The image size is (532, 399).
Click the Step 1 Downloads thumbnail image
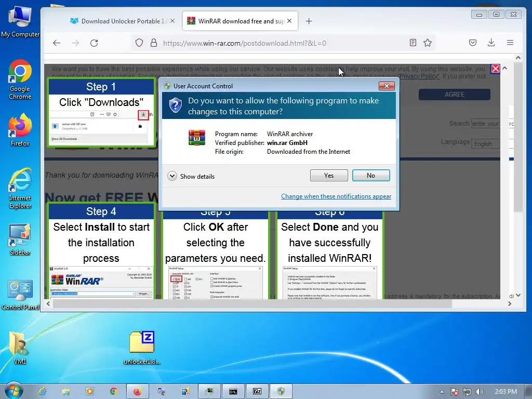(x=101, y=127)
